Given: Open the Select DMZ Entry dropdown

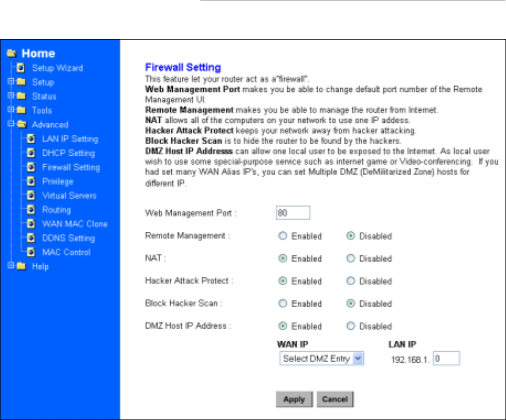Looking at the screenshot, I should click(x=322, y=358).
